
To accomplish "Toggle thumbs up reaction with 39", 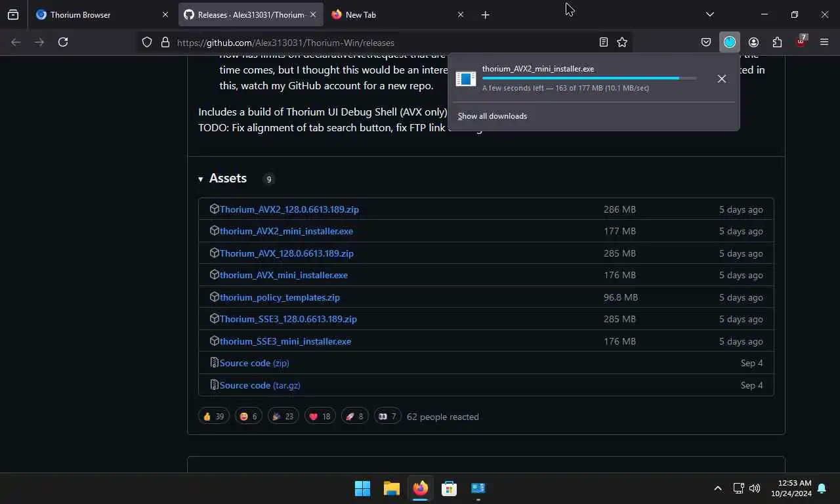I will [x=214, y=416].
